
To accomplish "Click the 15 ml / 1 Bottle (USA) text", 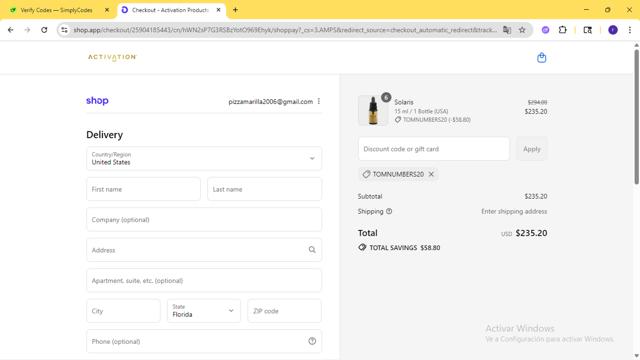I will (421, 111).
